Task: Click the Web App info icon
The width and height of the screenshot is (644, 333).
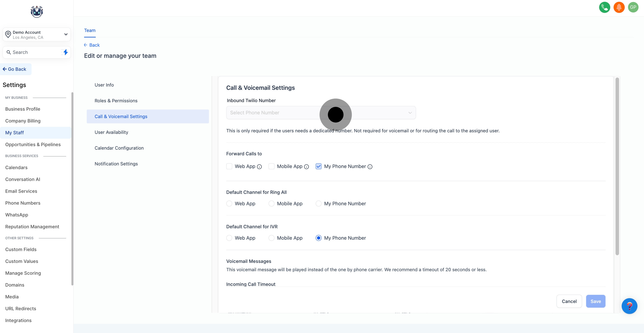Action: click(x=259, y=167)
